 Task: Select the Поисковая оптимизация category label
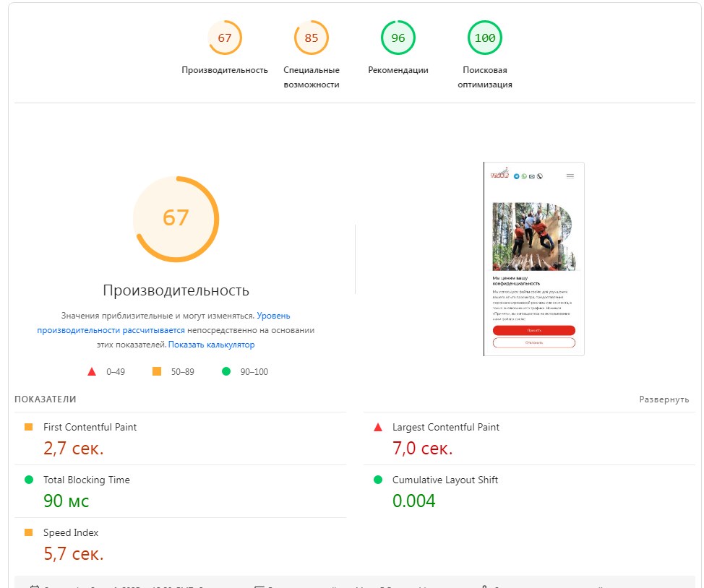(x=485, y=77)
